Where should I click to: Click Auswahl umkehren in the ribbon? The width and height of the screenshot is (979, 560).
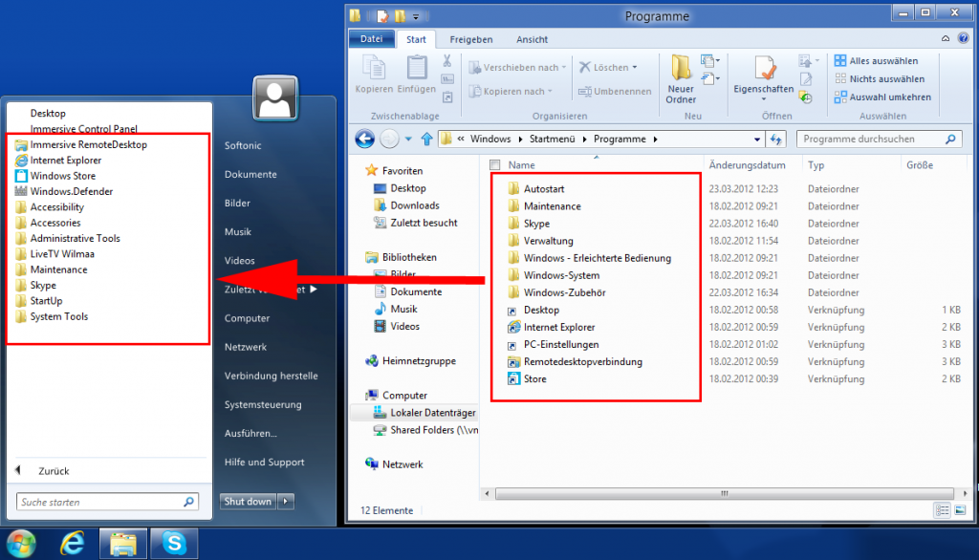pos(882,97)
